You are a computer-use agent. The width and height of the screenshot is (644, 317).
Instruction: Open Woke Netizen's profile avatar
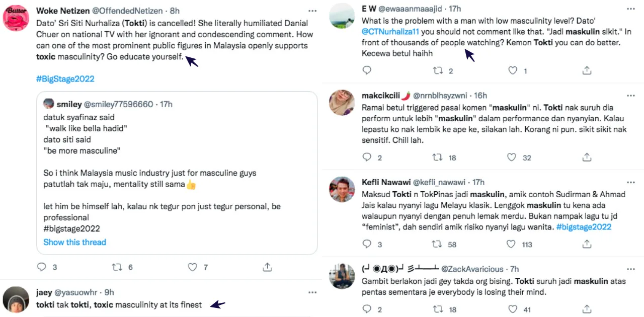pyautogui.click(x=16, y=20)
